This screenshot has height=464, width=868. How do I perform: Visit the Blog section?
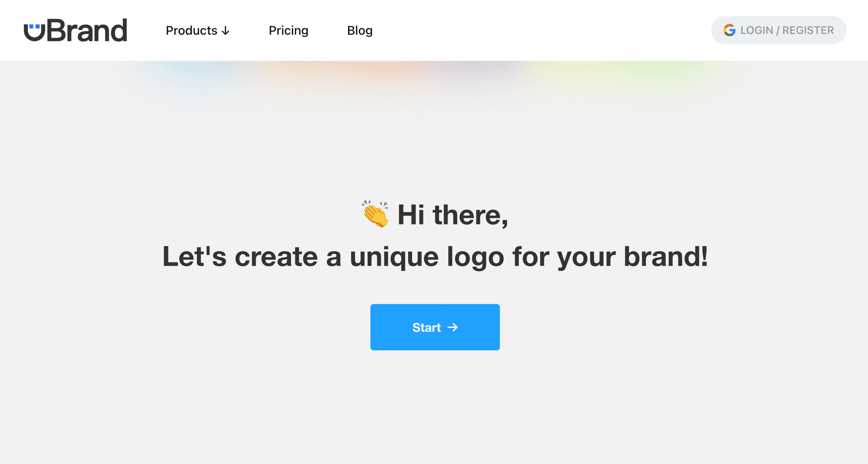[x=359, y=31]
